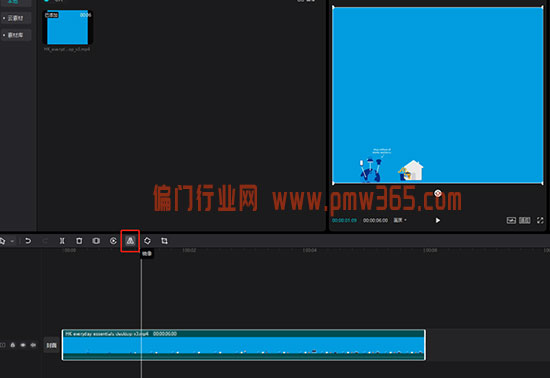Click the preview video canvas
Image resolution: width=550 pixels, height=378 pixels.
pyautogui.click(x=438, y=95)
